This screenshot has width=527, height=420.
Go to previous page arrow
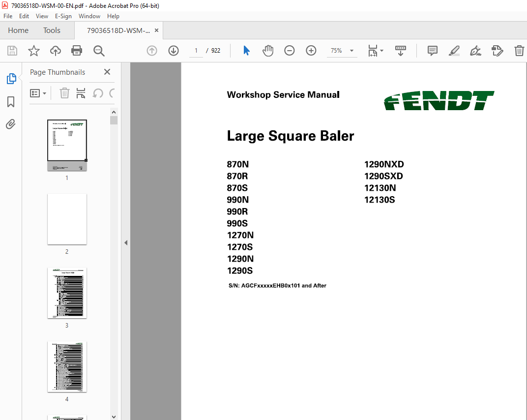pyautogui.click(x=152, y=51)
